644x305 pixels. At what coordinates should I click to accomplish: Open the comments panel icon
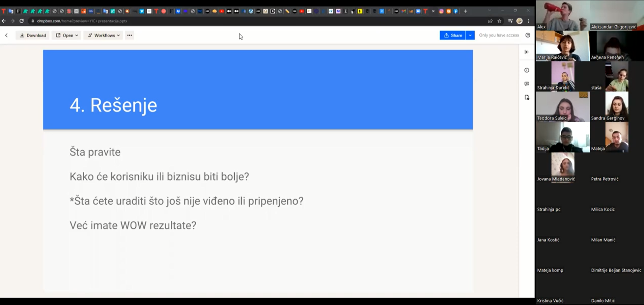pyautogui.click(x=527, y=84)
